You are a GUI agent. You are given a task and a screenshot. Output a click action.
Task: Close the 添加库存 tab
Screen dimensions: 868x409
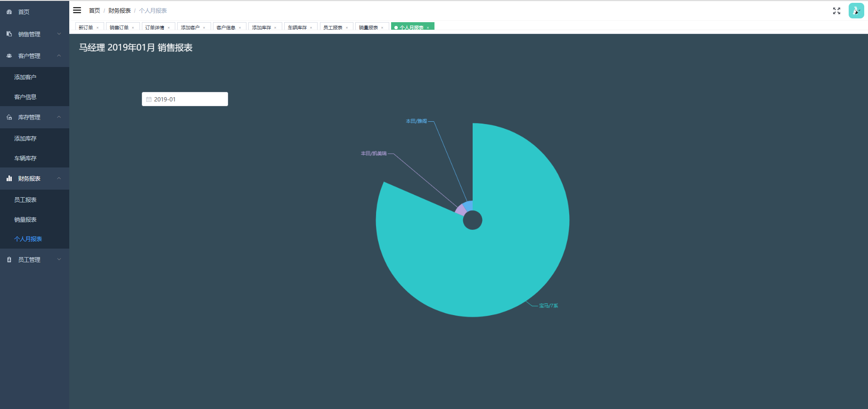point(275,28)
